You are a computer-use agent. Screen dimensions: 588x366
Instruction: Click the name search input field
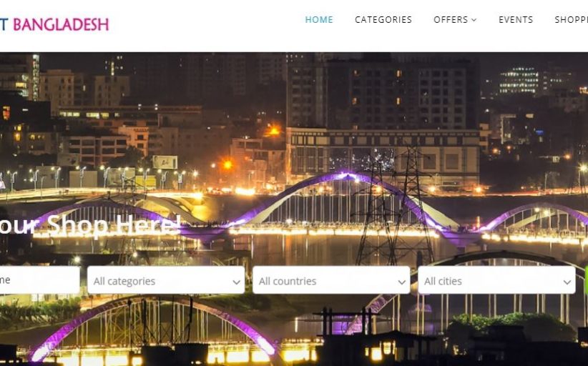(x=40, y=280)
